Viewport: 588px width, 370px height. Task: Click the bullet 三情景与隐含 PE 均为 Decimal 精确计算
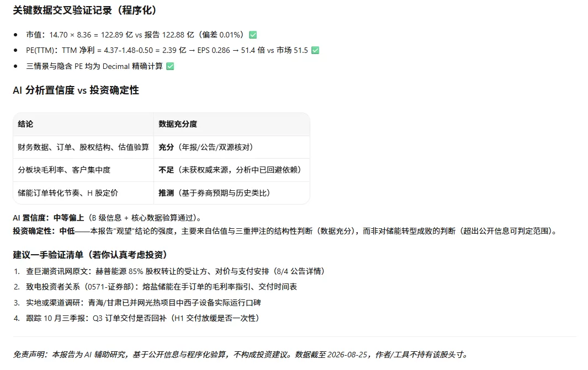[100, 66]
